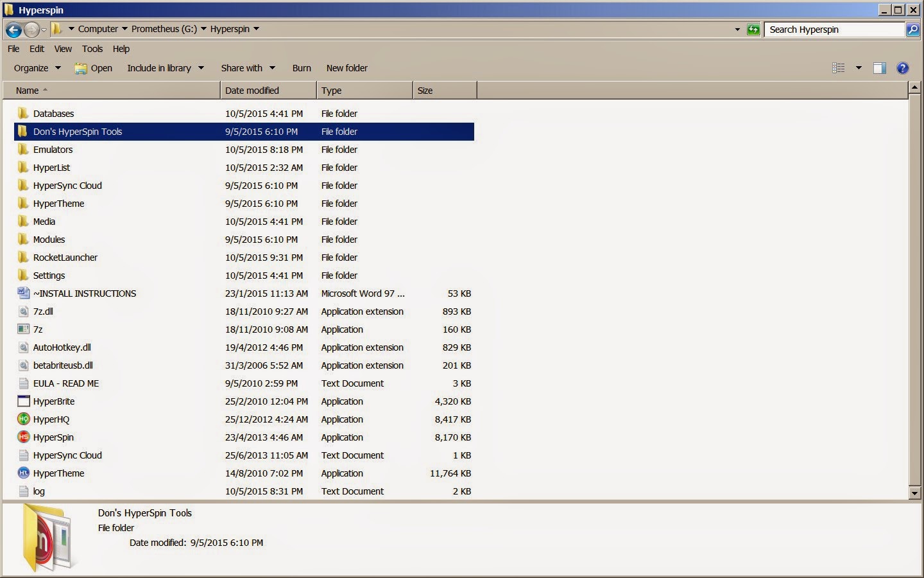Click the EULA - READ ME file icon
This screenshot has height=578, width=924.
click(x=23, y=383)
